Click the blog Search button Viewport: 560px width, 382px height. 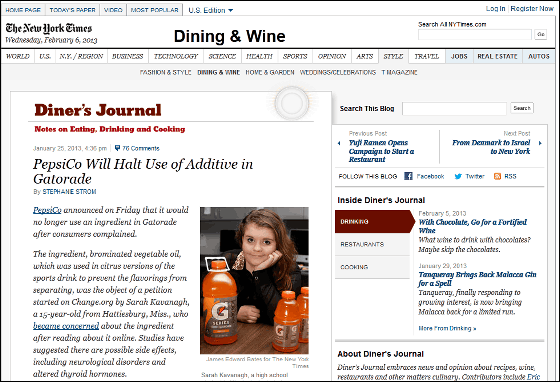tap(522, 108)
